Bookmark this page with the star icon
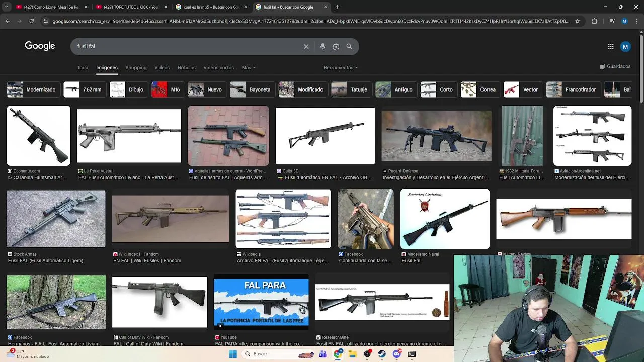This screenshot has height=362, width=644. (x=578, y=21)
